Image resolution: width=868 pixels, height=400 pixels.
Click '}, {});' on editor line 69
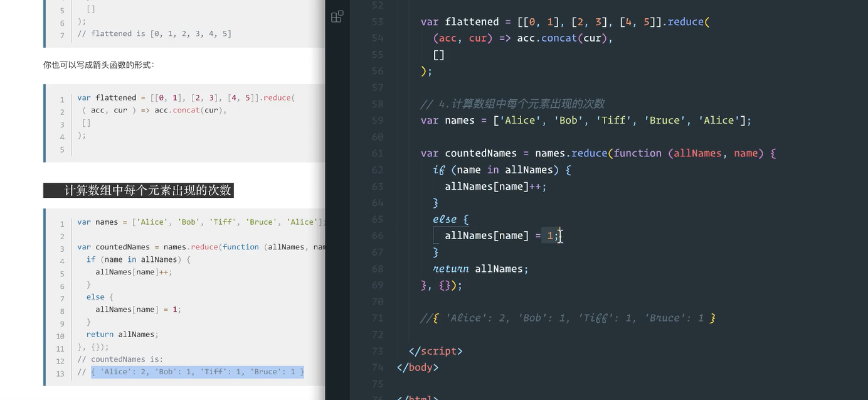[442, 285]
